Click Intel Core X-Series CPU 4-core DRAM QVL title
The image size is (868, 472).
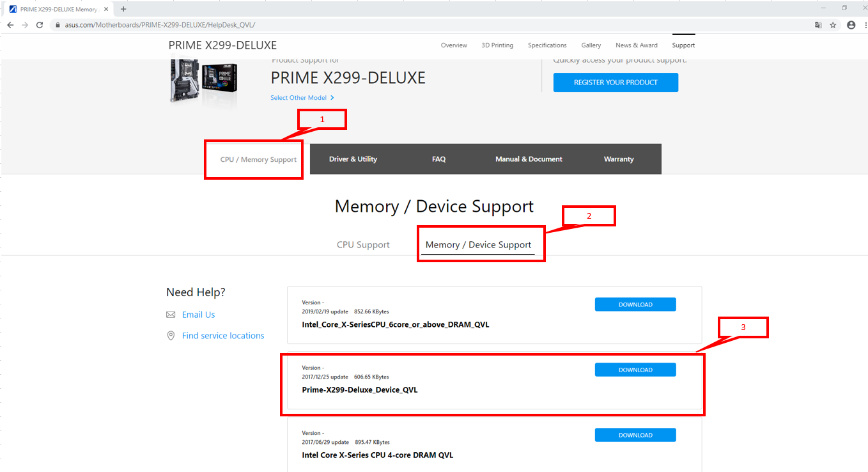tap(378, 455)
